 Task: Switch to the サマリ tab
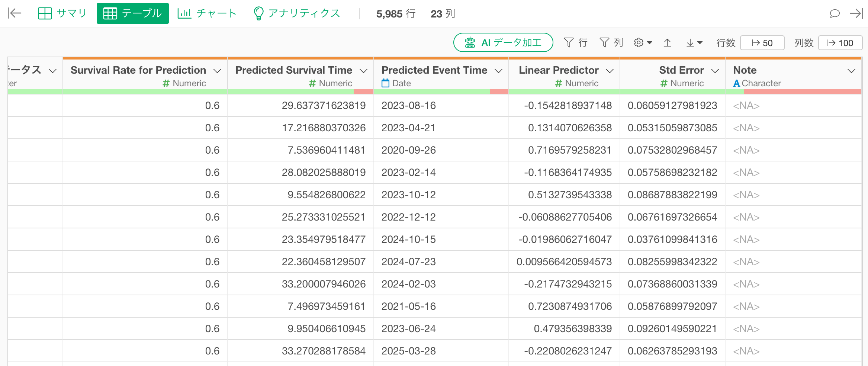(62, 13)
